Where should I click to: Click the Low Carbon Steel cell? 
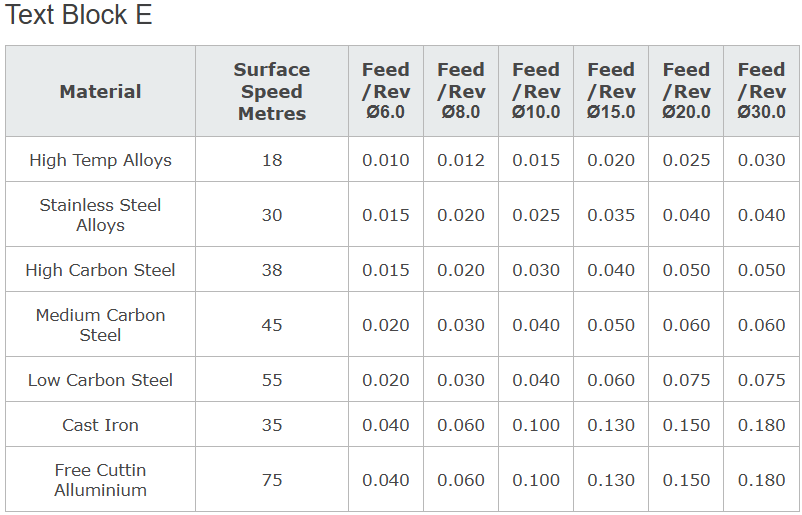point(100,380)
